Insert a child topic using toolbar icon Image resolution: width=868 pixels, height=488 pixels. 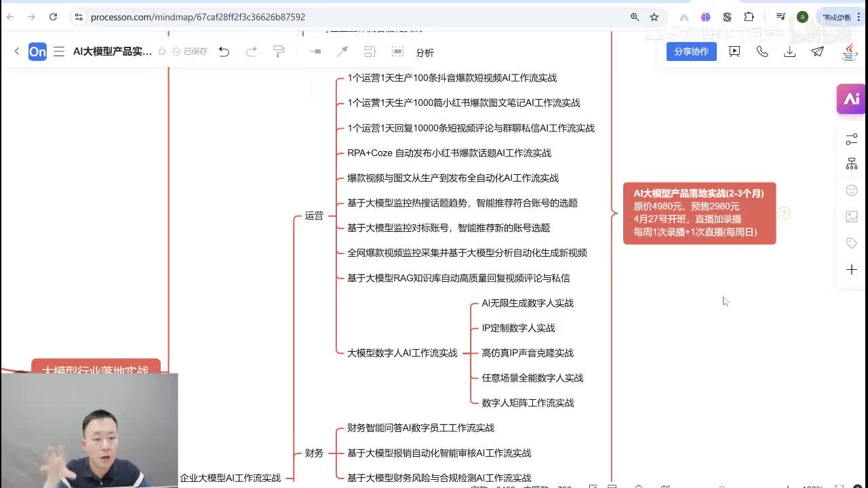pos(315,52)
